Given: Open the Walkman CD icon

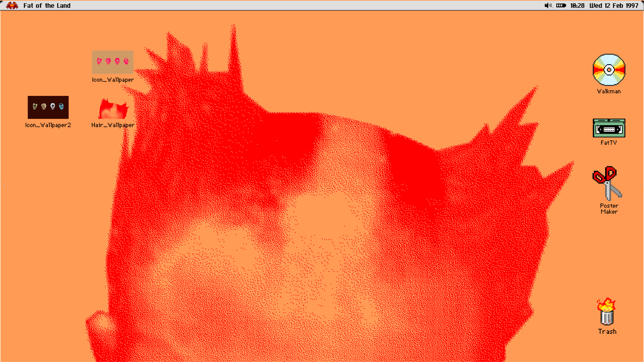Looking at the screenshot, I should point(609,70).
